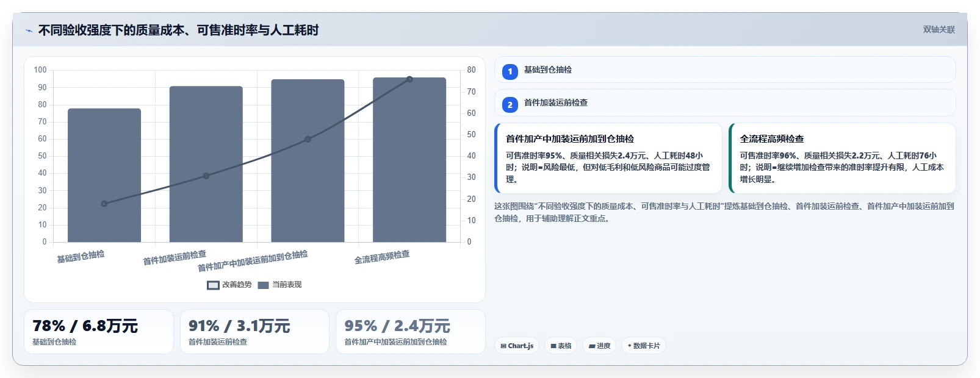Screen dimensions: 980x378
Task: Click the icon inside the '表格' tag
Action: [553, 346]
